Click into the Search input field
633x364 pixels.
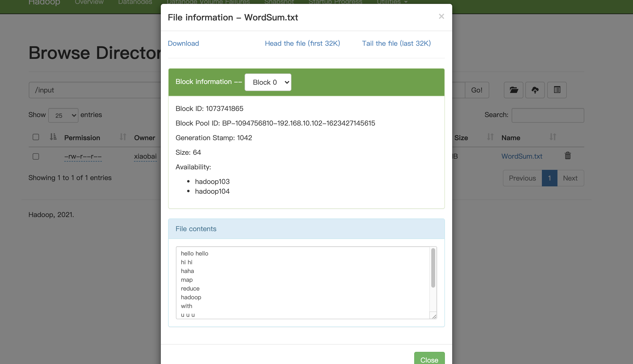click(x=548, y=115)
